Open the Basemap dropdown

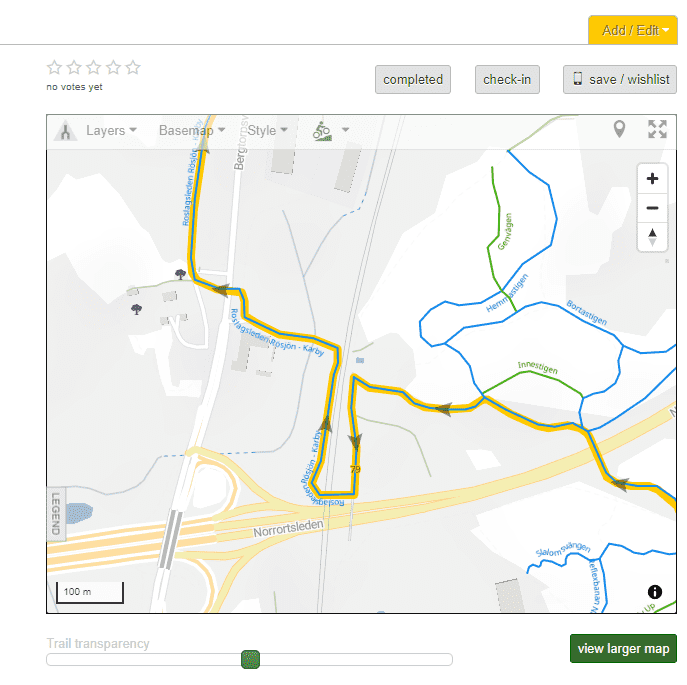(191, 130)
